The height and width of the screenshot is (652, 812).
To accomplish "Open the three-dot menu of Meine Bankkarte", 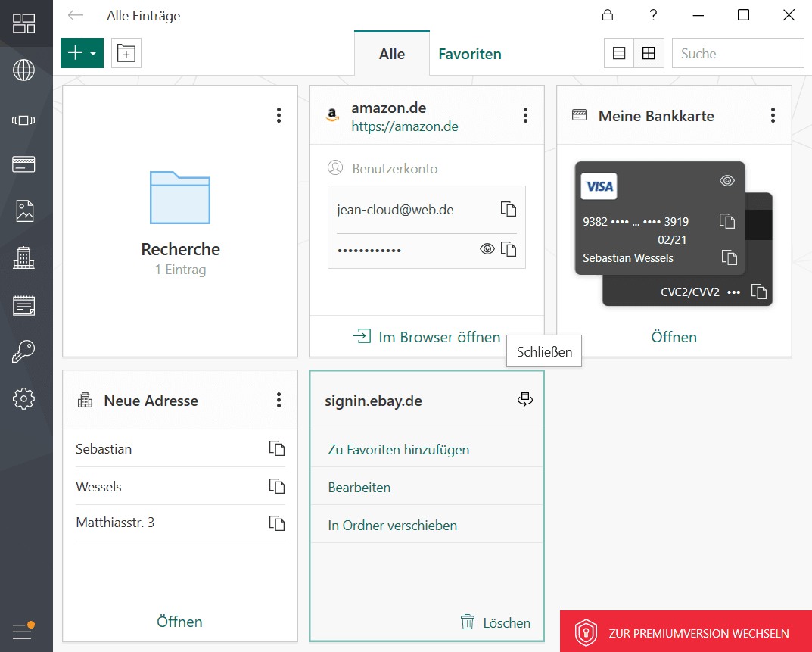I will 773,115.
